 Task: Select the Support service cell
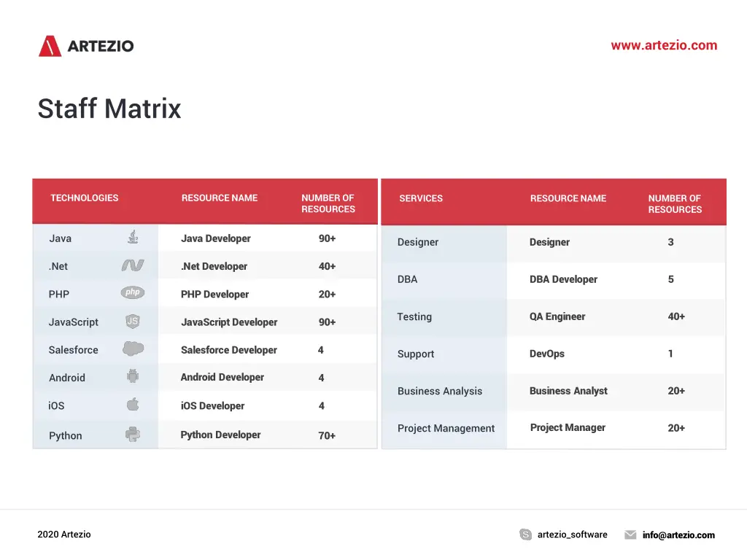(x=444, y=354)
